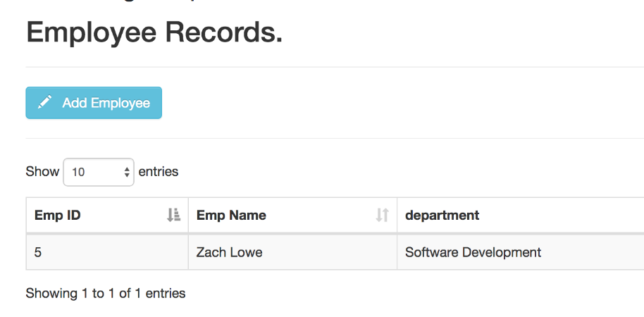Click the Emp Name sort arrows icon
Viewport: 644px width, 317px height.
point(383,215)
